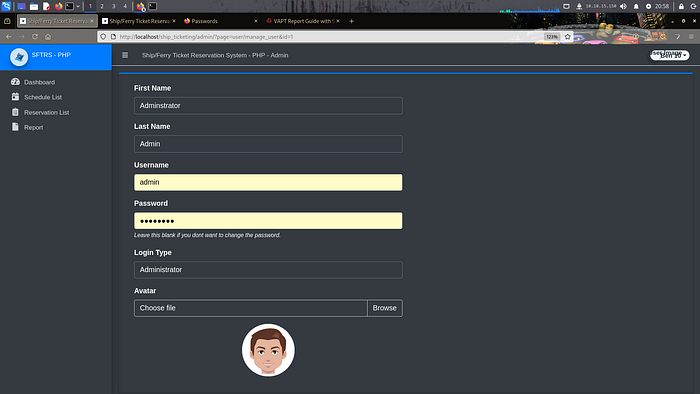Launch the text editor taskbar icon

tap(46, 6)
